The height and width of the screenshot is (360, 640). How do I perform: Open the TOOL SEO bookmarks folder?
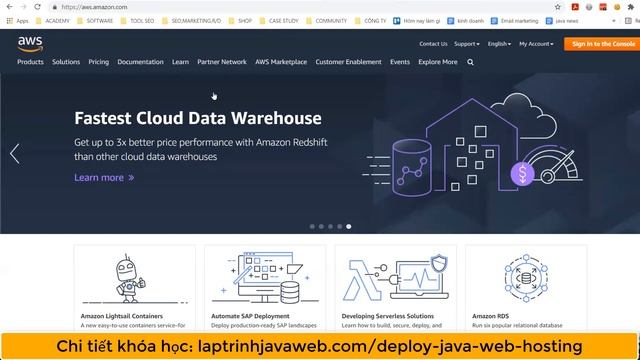tap(138, 21)
